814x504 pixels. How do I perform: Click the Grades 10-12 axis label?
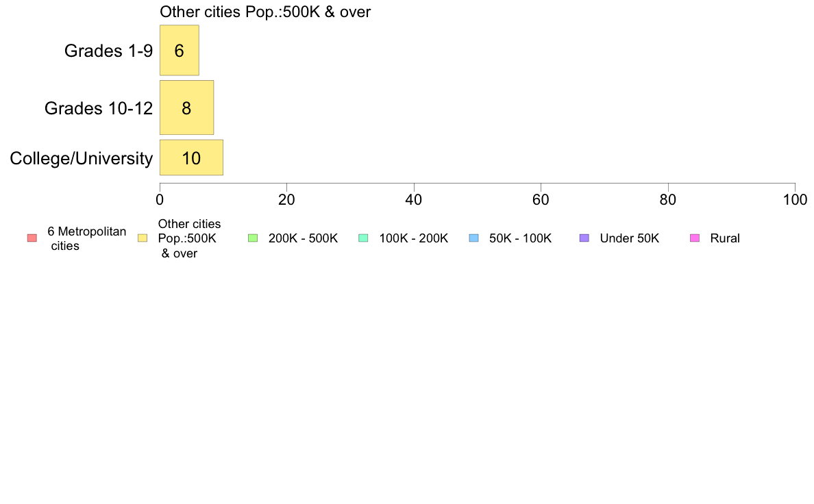click(99, 108)
